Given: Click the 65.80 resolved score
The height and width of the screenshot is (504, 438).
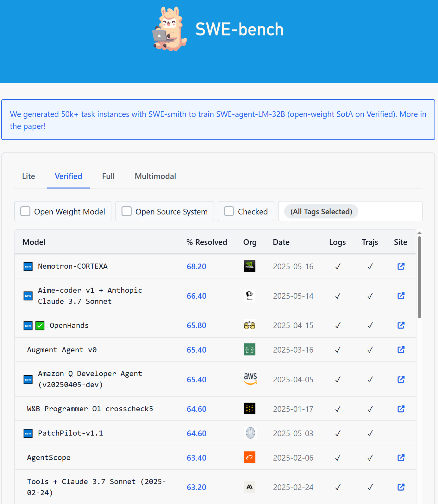Looking at the screenshot, I should click(197, 325).
